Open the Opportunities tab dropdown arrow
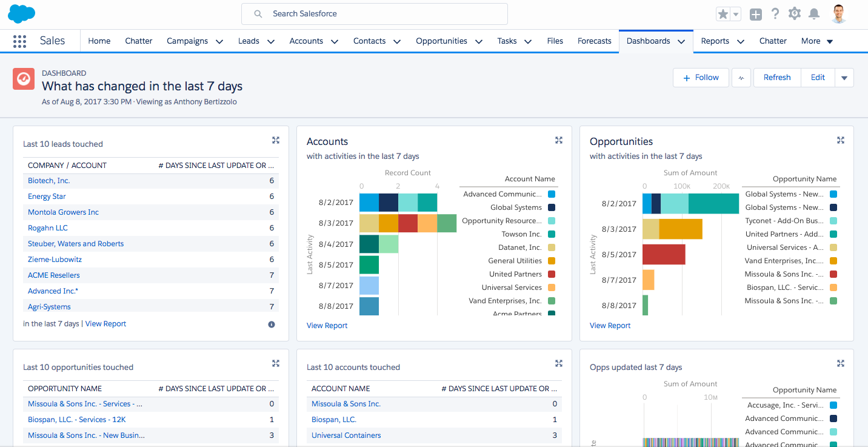868x447 pixels. coord(479,41)
